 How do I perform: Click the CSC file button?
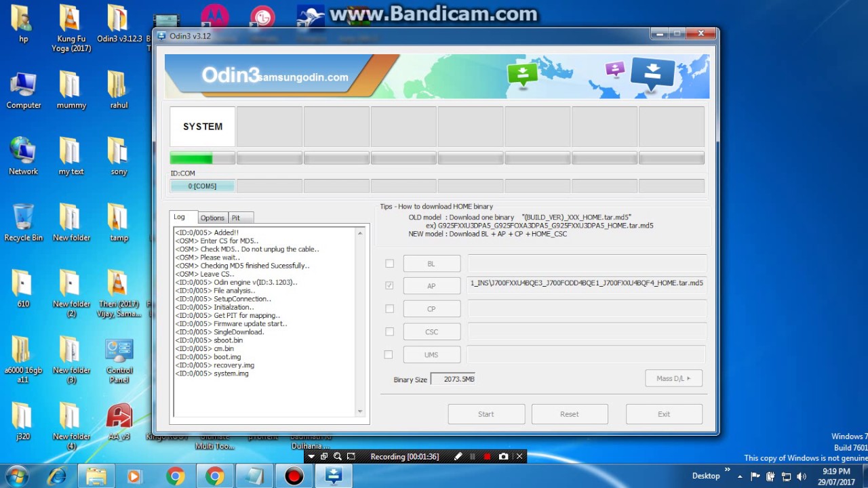[x=431, y=331]
